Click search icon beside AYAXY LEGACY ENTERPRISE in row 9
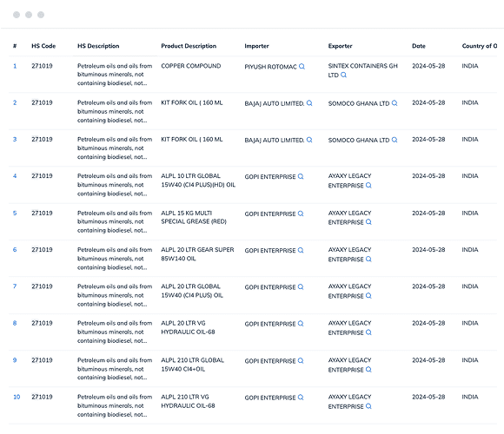 (368, 370)
